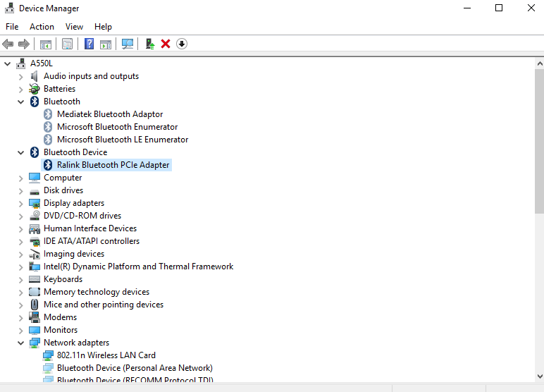Viewport: 544px width, 392px height.
Task: Click the vertical scrollbar down arrow
Action: click(x=540, y=376)
